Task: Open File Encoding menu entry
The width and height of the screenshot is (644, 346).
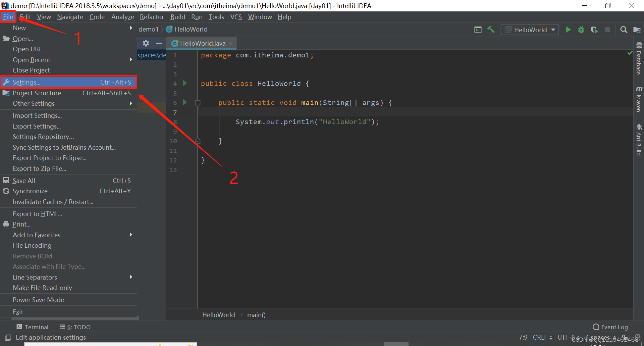Action: (68, 245)
